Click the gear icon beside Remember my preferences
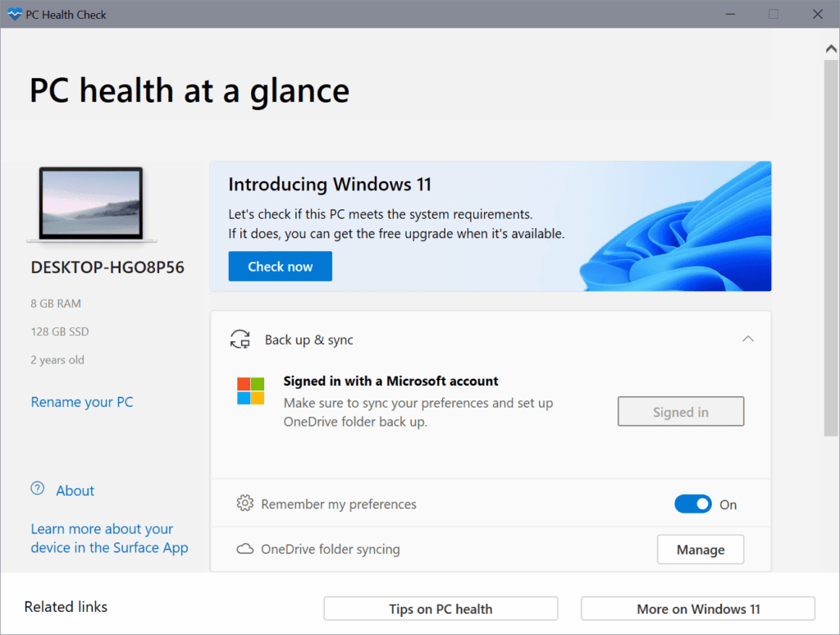 pyautogui.click(x=244, y=504)
